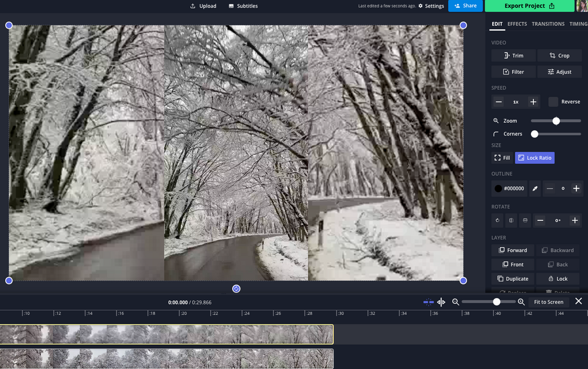Toggle Lock Ratio off
The width and height of the screenshot is (588, 369).
(x=534, y=157)
